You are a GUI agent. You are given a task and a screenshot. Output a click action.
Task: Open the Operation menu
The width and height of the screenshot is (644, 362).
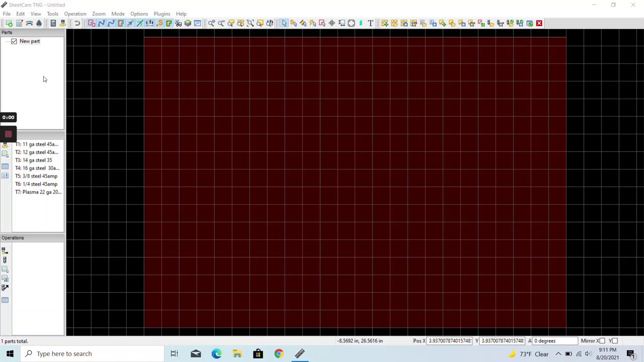[x=75, y=14]
